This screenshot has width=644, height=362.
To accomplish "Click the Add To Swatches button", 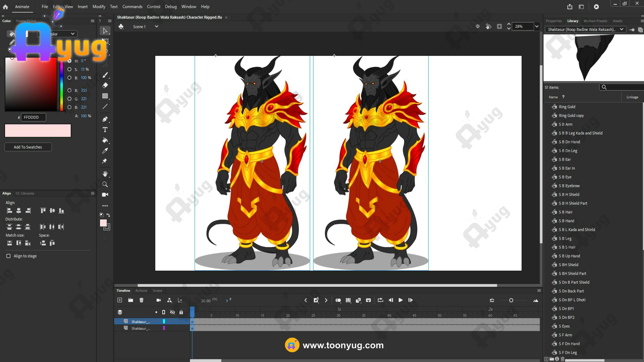I will click(x=28, y=147).
